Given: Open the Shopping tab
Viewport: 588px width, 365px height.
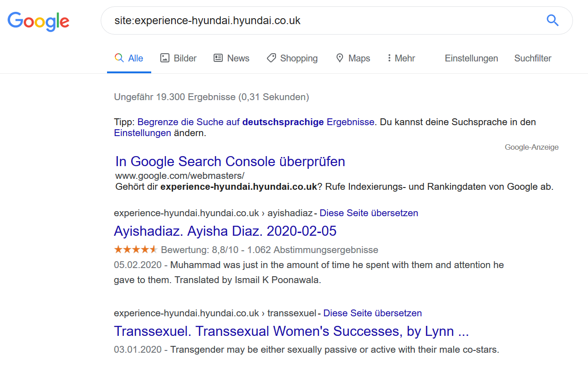Looking at the screenshot, I should pyautogui.click(x=292, y=58).
